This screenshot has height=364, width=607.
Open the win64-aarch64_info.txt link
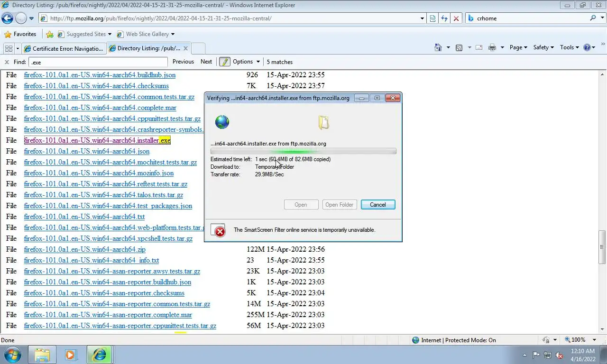click(x=92, y=260)
